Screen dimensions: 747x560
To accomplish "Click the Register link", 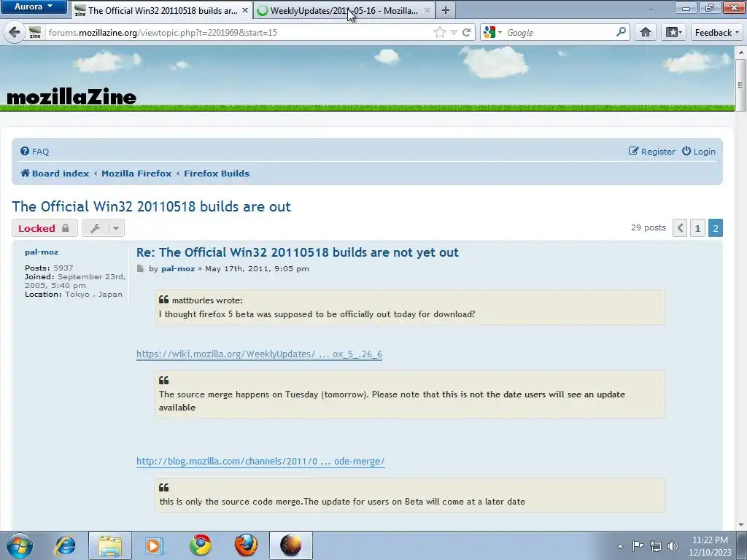I will (651, 152).
